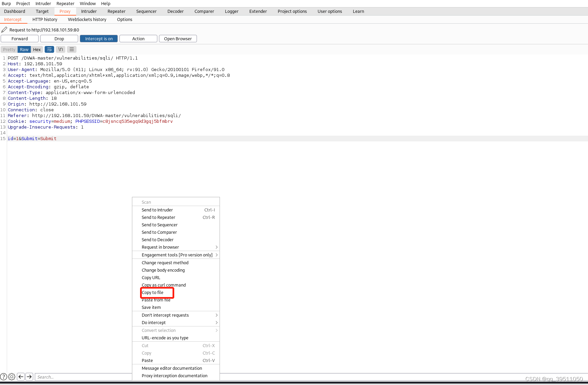Choose Send to Repeater
Image resolution: width=588 pixels, height=385 pixels.
(176, 218)
